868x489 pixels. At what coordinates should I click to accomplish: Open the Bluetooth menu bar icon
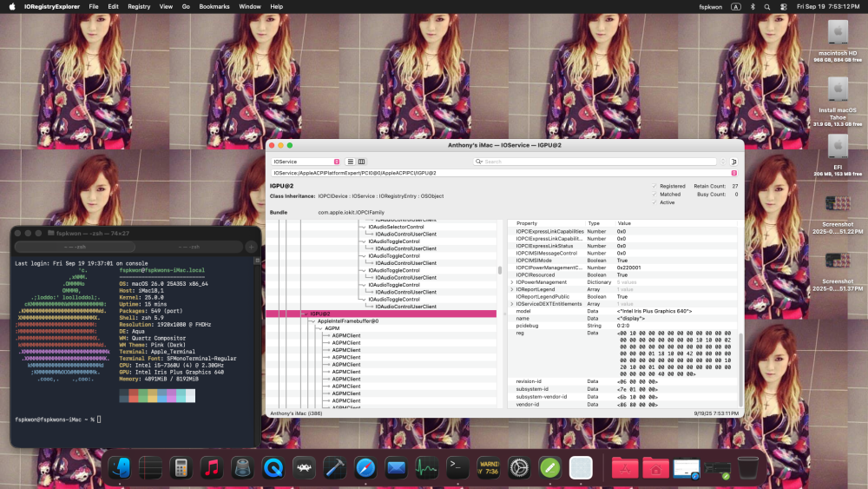click(753, 7)
